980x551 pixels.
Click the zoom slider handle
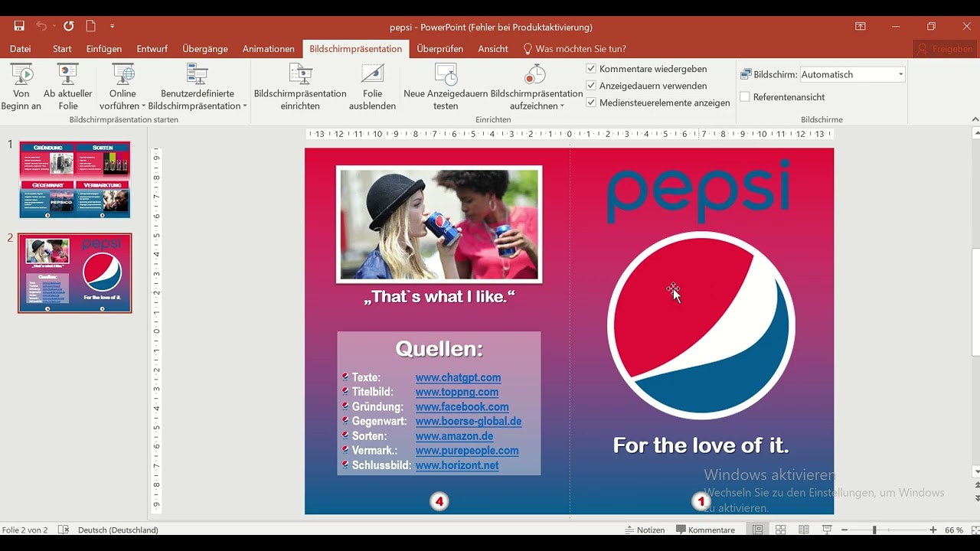coord(874,530)
